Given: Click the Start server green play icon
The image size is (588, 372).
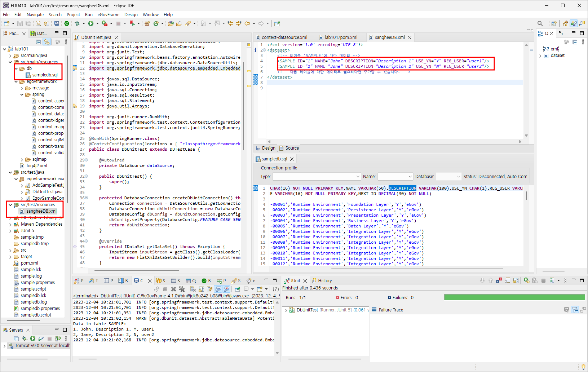Looking at the screenshot, I should tap(33, 338).
